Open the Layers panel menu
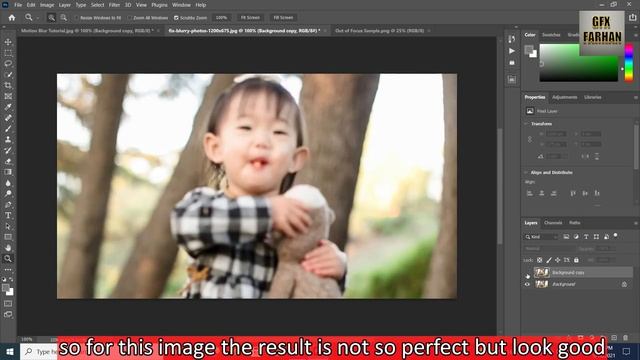This screenshot has width=640, height=360. 635,223
